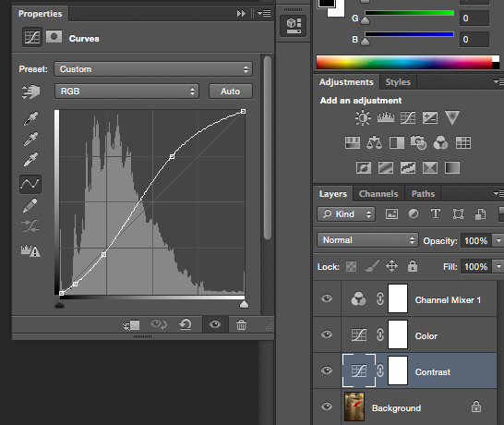This screenshot has width=504, height=425.
Task: Switch to the Channels tab
Action: point(378,194)
